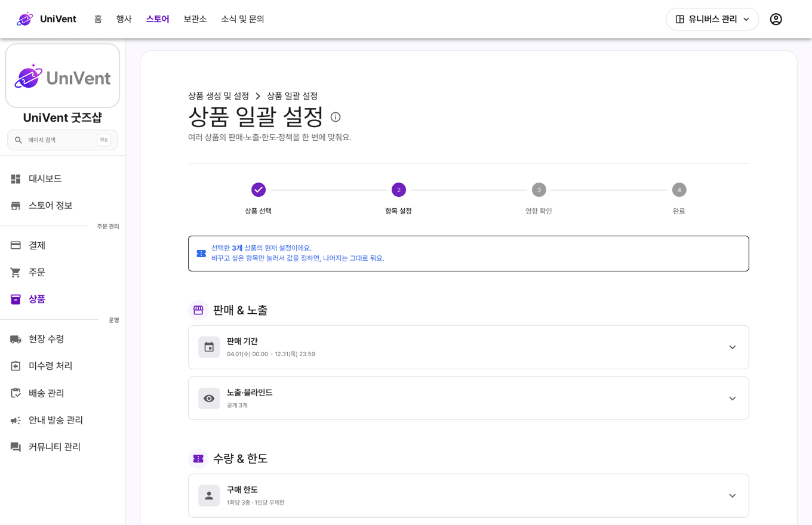The image size is (812, 525).
Task: Click step 2 항목 설정 circle
Action: [399, 190]
